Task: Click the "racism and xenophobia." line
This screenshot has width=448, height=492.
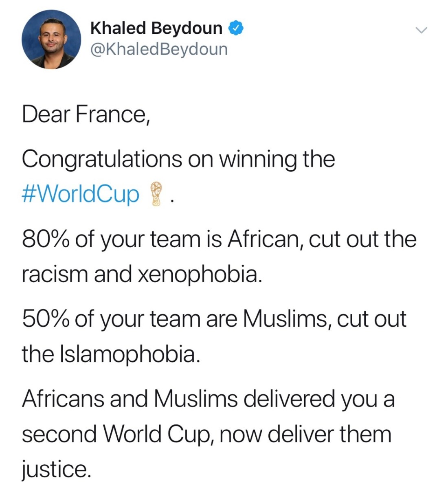Action: click(141, 274)
